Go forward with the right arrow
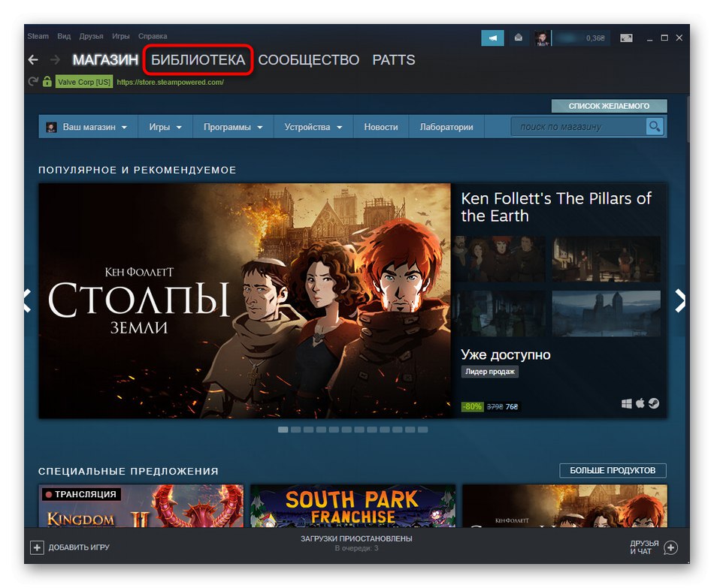 (x=55, y=59)
